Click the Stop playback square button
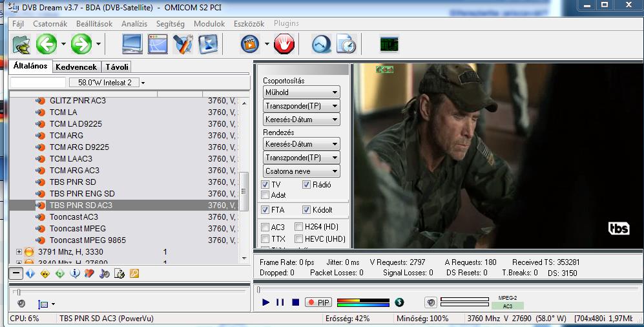The height and width of the screenshot is (327, 644). point(295,302)
